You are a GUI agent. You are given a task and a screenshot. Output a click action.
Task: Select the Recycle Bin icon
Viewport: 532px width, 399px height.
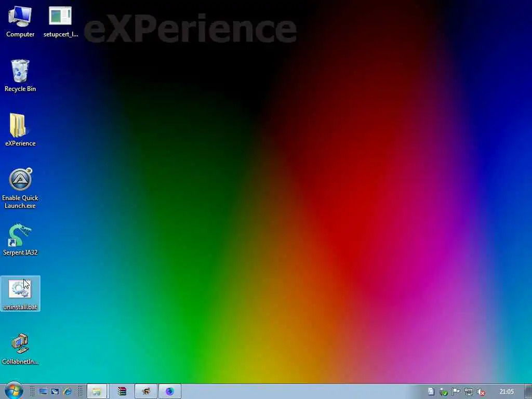[20, 76]
